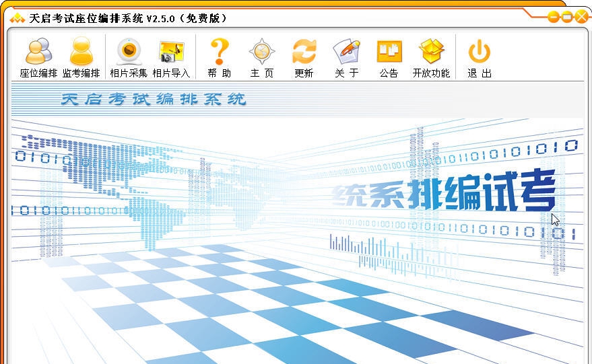
Task: Open 监考编排 invigilator arrangement
Action: pos(81,58)
